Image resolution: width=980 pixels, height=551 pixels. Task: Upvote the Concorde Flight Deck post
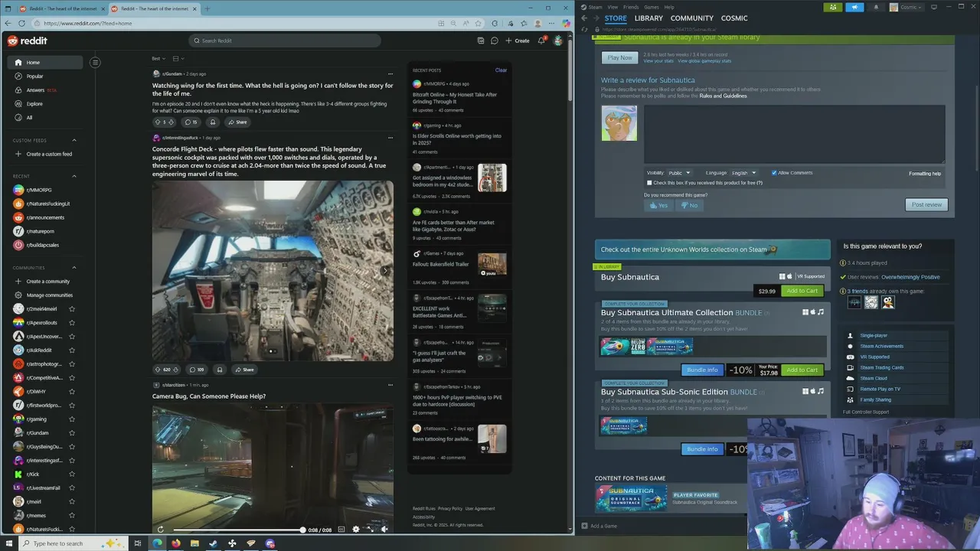pyautogui.click(x=158, y=370)
